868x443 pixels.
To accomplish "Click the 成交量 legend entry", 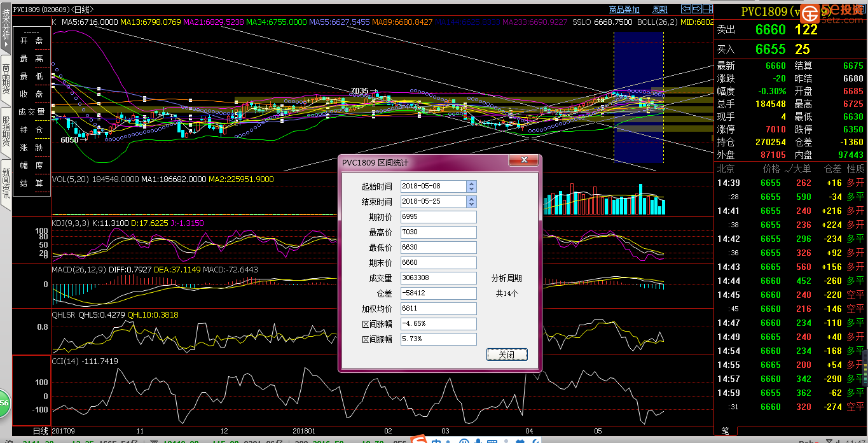I will 31,112.
